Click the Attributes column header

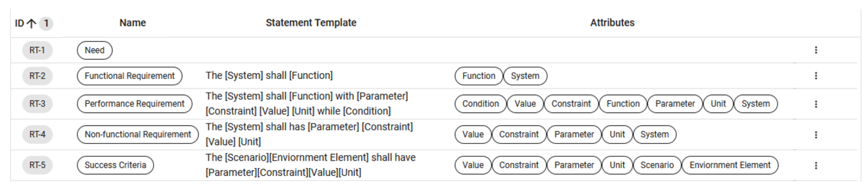[612, 23]
